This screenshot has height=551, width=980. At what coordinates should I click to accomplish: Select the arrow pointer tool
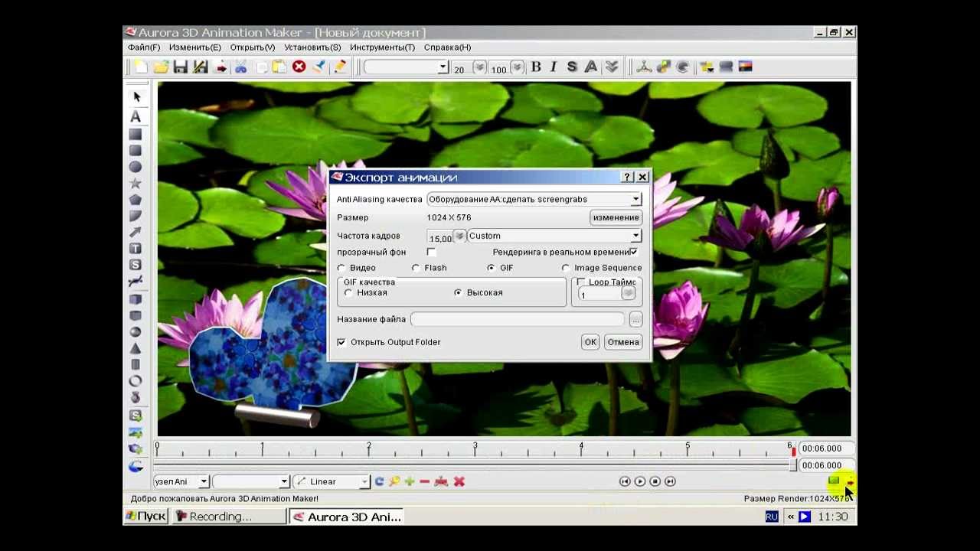tap(136, 97)
